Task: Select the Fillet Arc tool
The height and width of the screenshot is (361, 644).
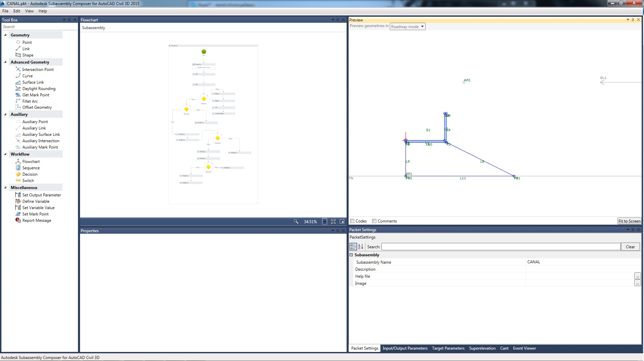Action: click(30, 101)
